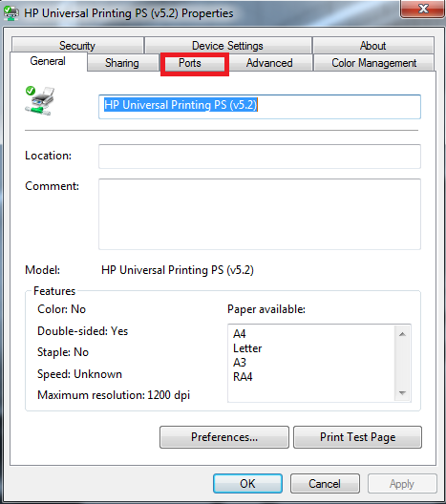Image resolution: width=446 pixels, height=504 pixels.
Task: Select the General tab
Action: tap(48, 61)
